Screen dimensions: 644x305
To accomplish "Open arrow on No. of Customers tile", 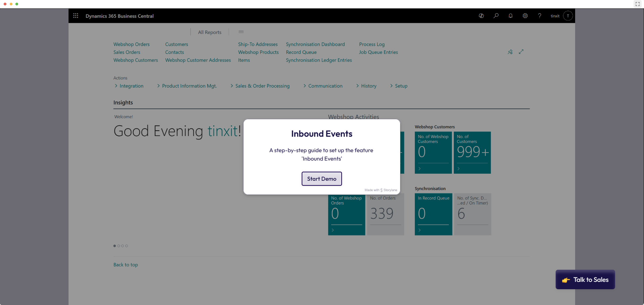I will 459,169.
